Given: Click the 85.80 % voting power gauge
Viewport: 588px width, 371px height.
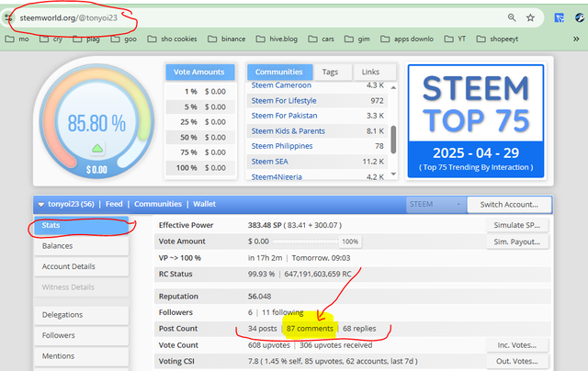Looking at the screenshot, I should click(96, 122).
